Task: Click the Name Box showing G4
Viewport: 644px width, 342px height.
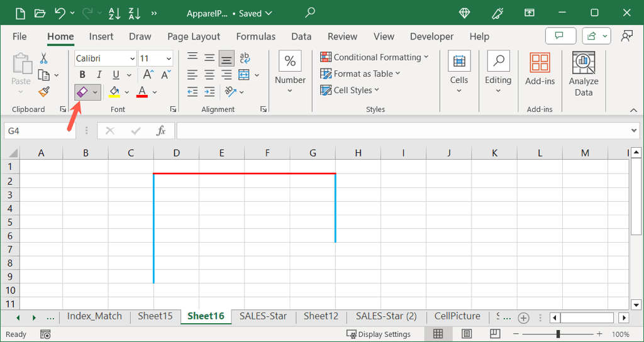Action: tap(38, 131)
